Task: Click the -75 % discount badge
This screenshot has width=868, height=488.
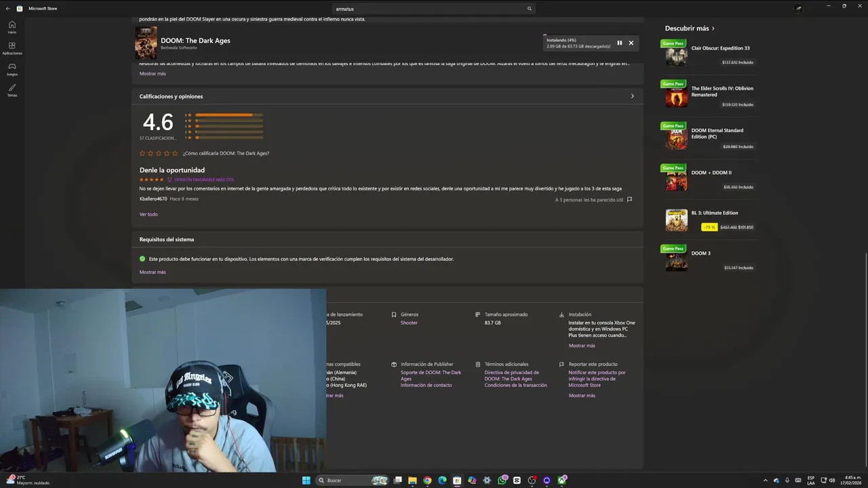Action: click(709, 227)
